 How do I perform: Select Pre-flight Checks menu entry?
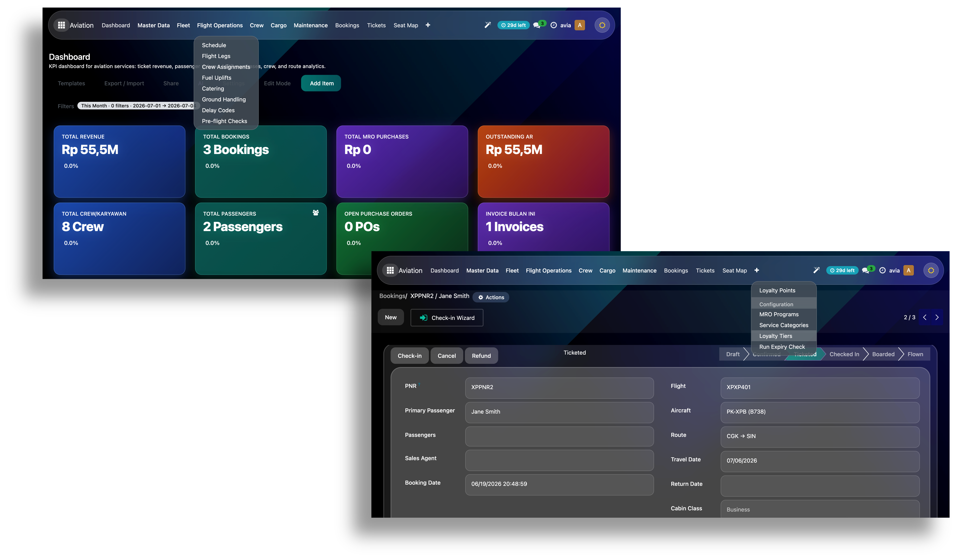pos(225,121)
